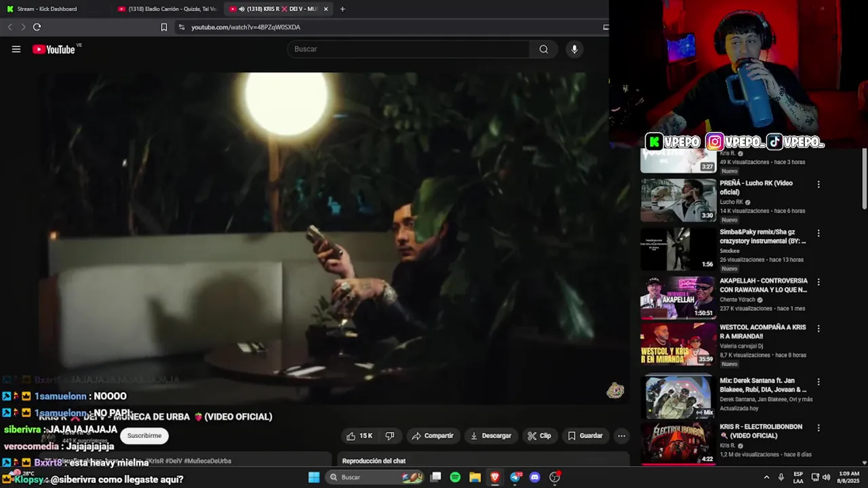Open the YouTube hamburger guide menu
The height and width of the screenshot is (488, 868).
tap(16, 49)
